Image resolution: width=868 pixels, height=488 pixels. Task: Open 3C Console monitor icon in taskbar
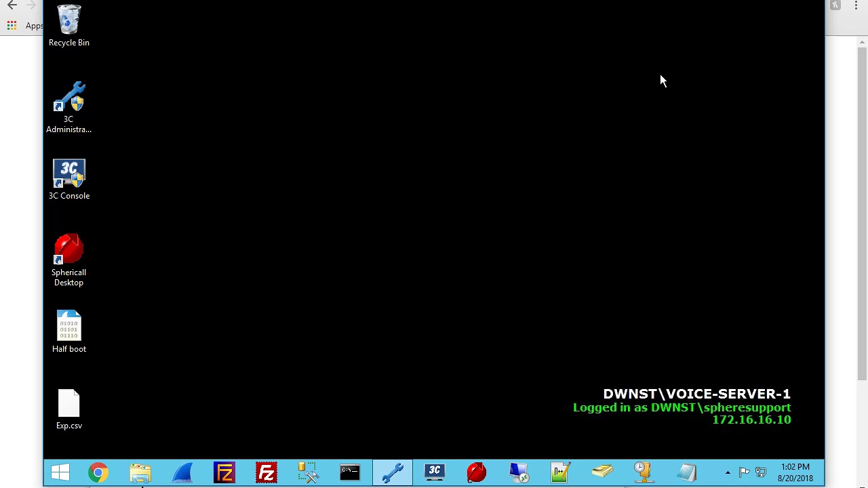tap(435, 472)
